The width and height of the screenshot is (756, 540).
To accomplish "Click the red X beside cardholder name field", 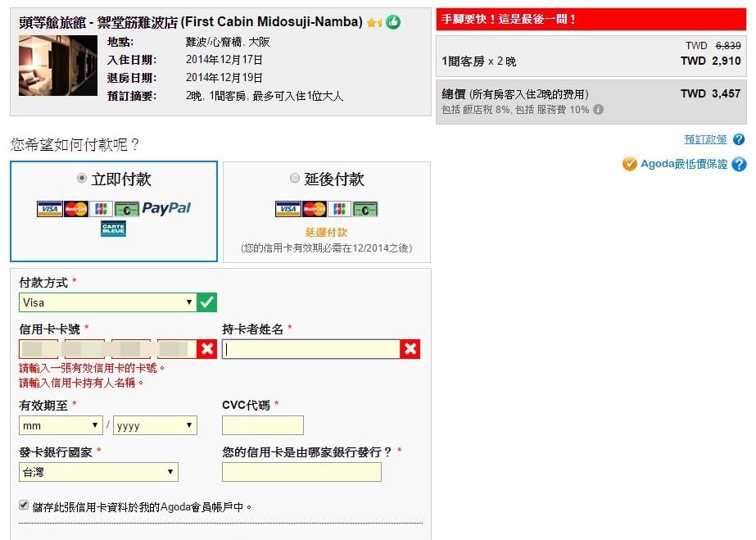I will coord(410,349).
